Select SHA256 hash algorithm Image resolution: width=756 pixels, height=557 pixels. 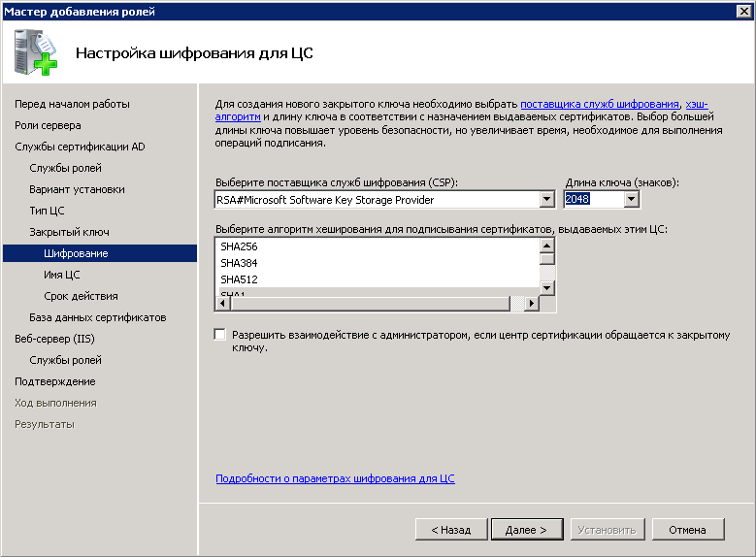click(239, 246)
